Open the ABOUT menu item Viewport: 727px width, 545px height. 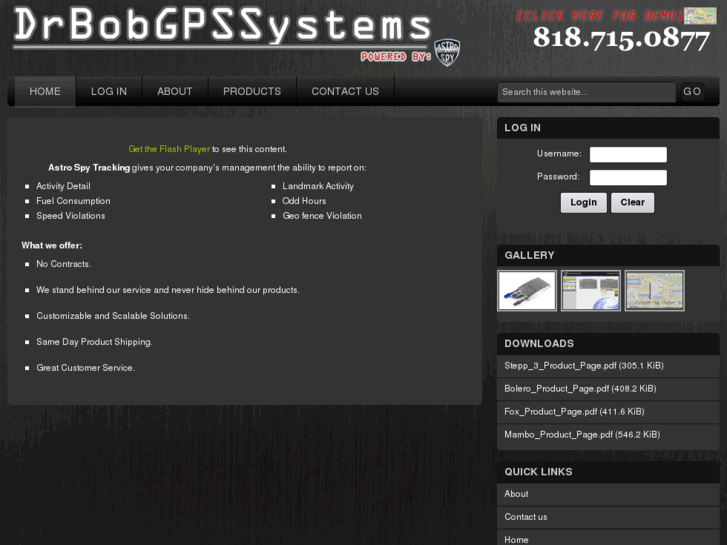point(175,91)
